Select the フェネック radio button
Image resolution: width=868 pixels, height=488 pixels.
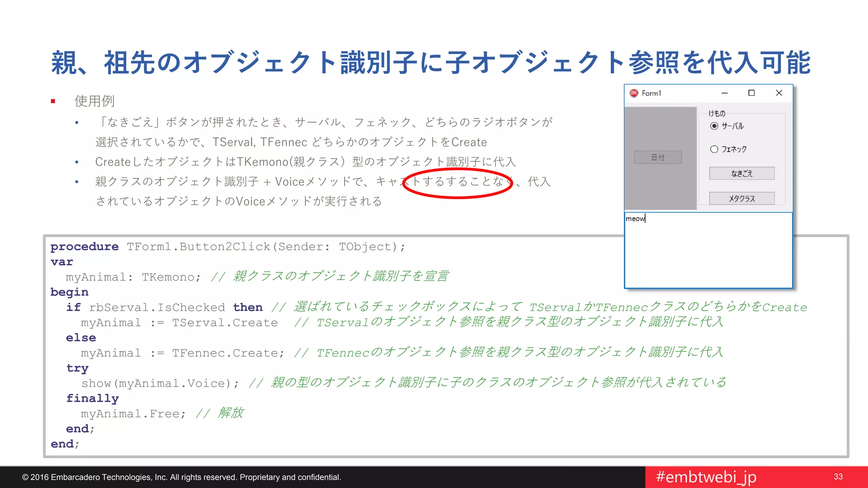715,149
